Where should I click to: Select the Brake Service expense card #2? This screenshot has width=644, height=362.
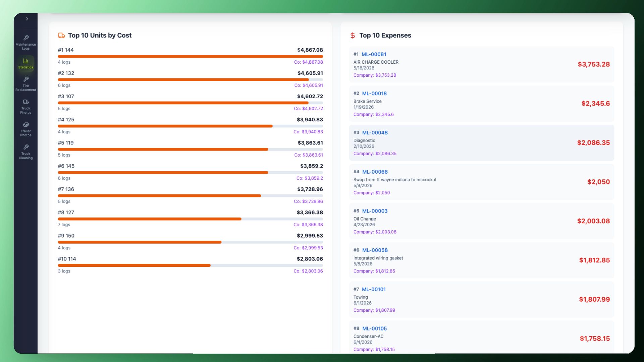pyautogui.click(x=482, y=104)
